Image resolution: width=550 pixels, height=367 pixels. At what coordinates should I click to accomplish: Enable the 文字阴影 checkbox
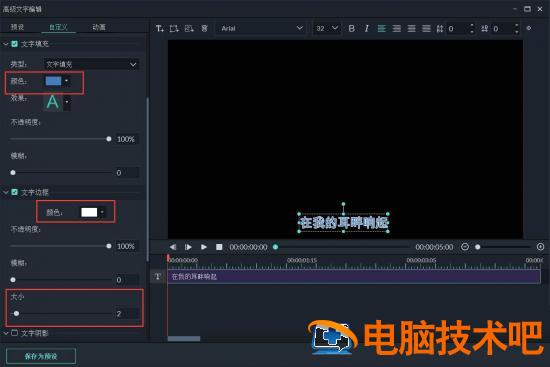pyautogui.click(x=15, y=333)
